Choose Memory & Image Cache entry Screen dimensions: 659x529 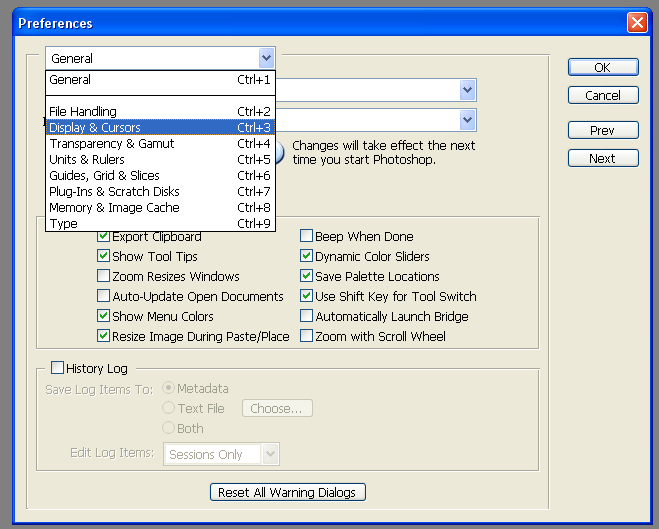(160, 207)
